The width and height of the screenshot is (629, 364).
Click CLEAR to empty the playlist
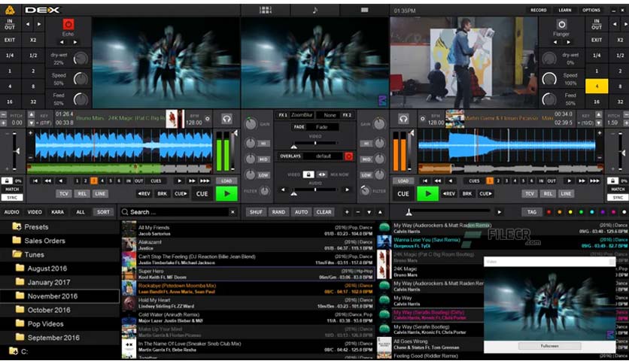324,212
